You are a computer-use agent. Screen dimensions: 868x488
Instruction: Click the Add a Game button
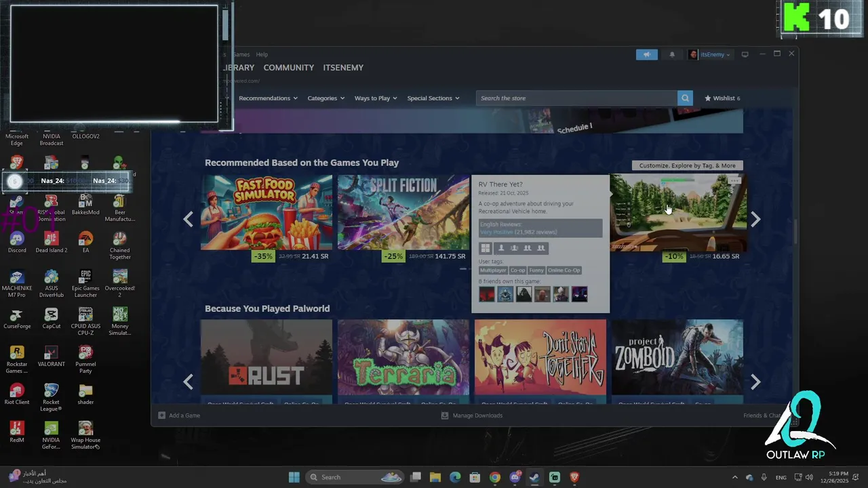click(179, 415)
